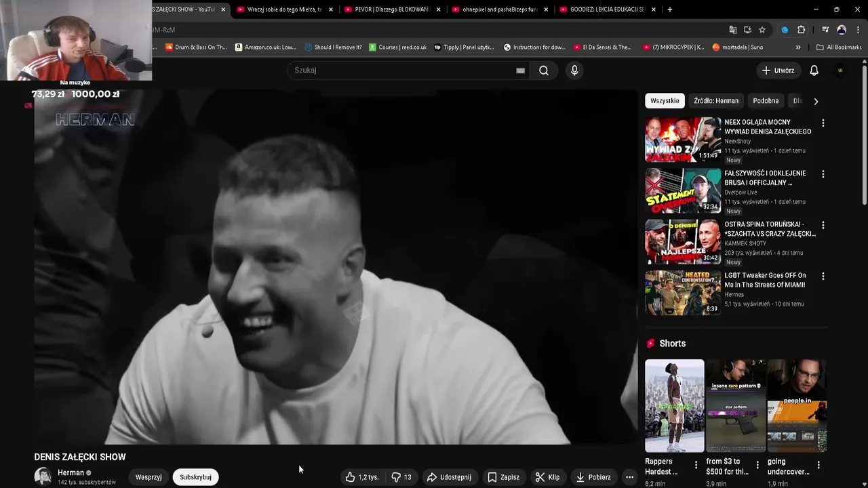This screenshot has width=868, height=488.
Task: Select the Wszystkie filter chip
Action: click(665, 101)
